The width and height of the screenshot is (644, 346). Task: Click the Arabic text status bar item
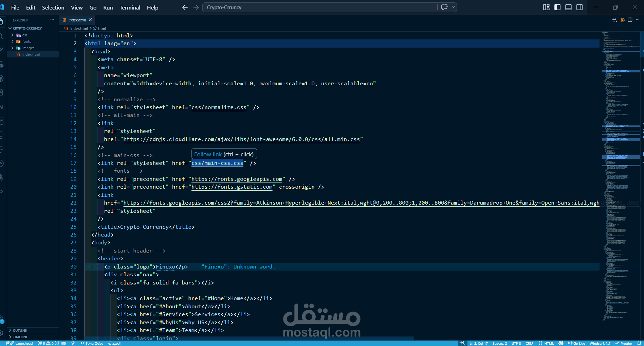click(x=114, y=343)
